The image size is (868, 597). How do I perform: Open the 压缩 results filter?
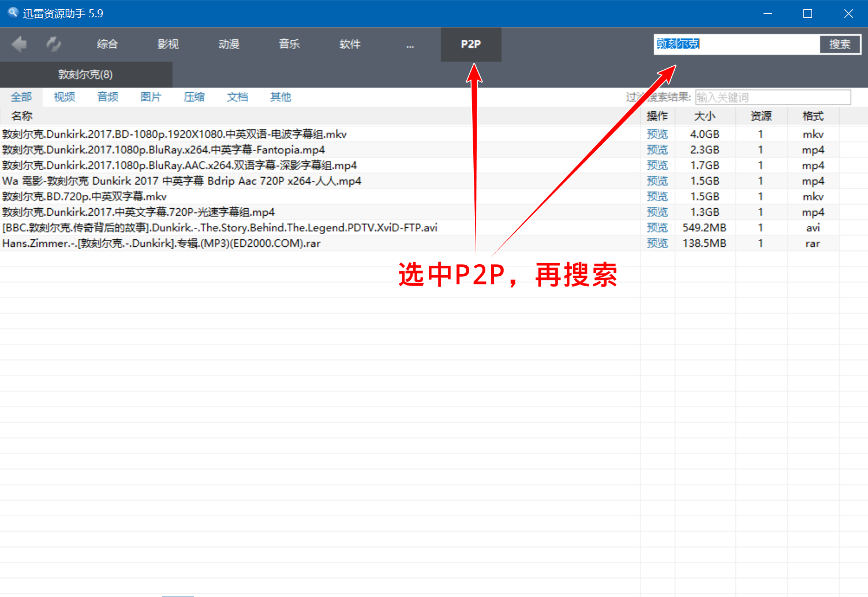point(194,97)
